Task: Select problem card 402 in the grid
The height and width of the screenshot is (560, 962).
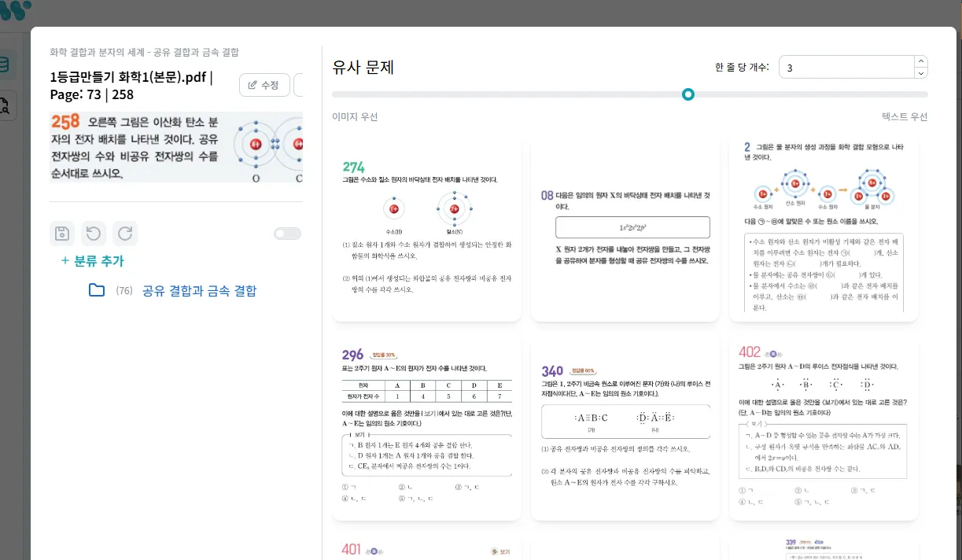Action: click(823, 429)
